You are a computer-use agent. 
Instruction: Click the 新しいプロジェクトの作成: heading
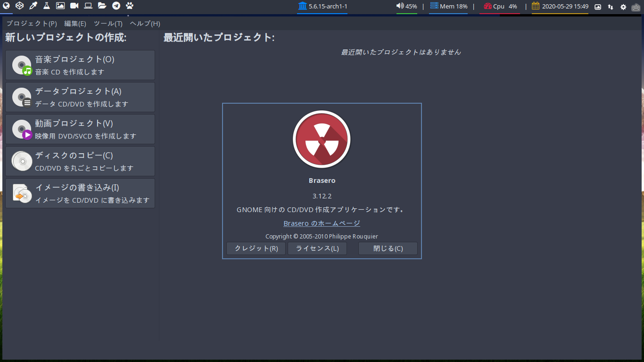coord(66,38)
